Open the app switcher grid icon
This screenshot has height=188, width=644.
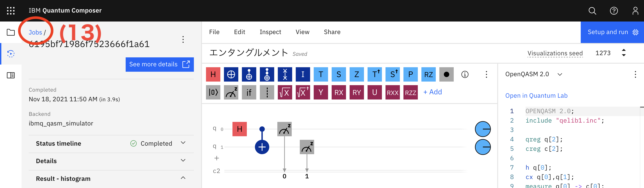click(x=11, y=11)
